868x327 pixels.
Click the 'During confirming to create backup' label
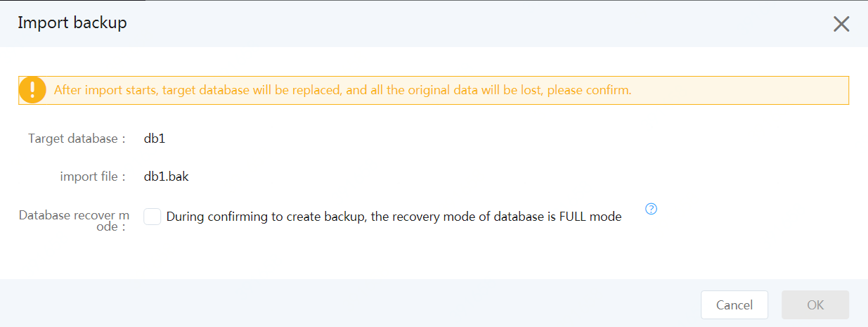(x=394, y=217)
